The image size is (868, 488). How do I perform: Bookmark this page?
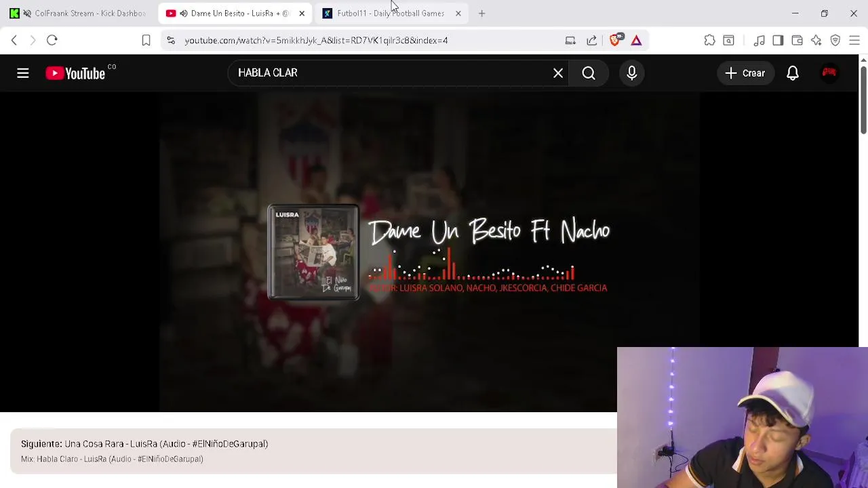pos(146,41)
